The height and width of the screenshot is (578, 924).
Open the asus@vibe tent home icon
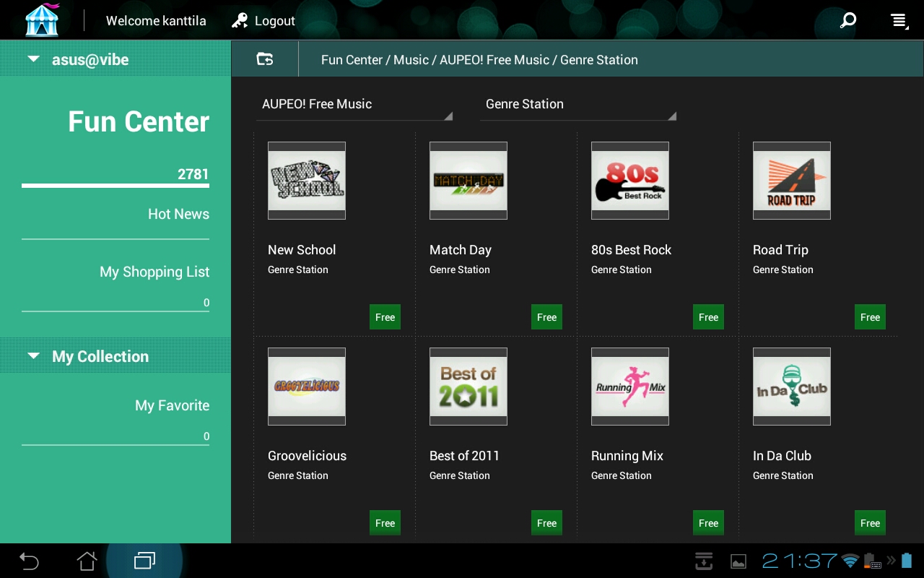(42, 20)
